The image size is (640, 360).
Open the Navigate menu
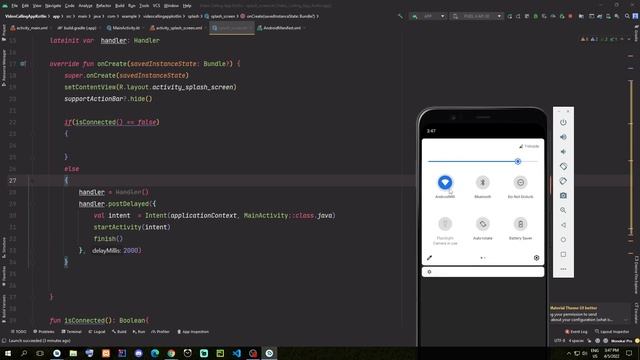(x=53, y=6)
